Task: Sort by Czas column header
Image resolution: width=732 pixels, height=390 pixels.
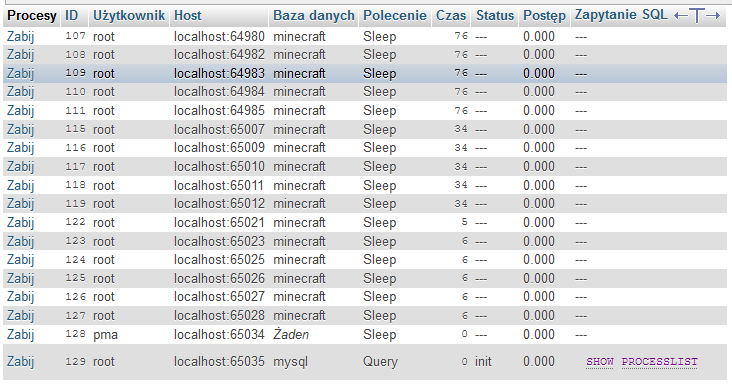Action: 451,15
